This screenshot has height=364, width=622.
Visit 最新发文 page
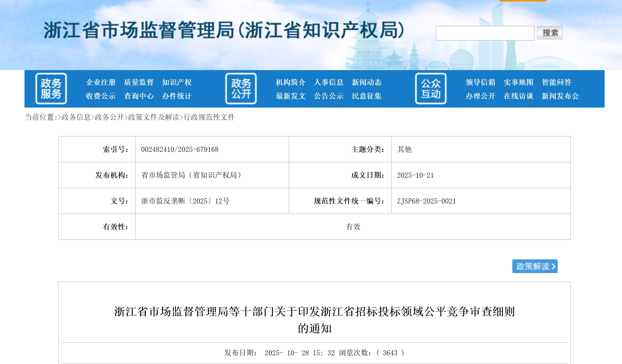coord(291,96)
